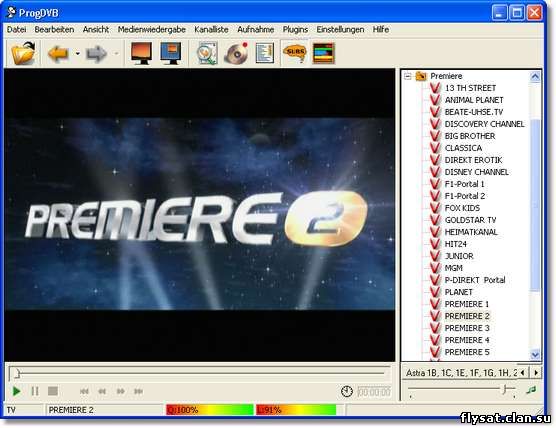556x428 pixels.
Task: Open the Ansicht menu
Action: [96, 29]
